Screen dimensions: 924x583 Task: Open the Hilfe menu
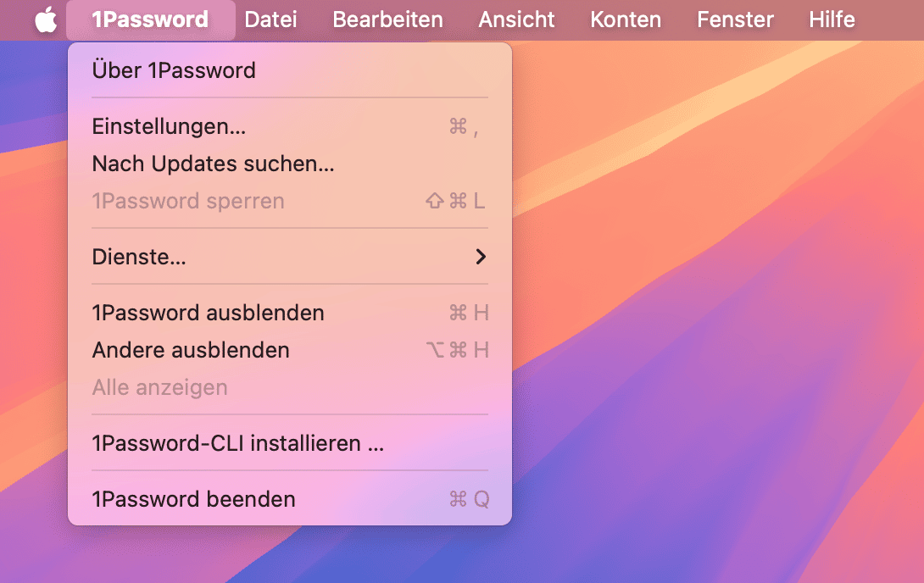[x=832, y=19]
